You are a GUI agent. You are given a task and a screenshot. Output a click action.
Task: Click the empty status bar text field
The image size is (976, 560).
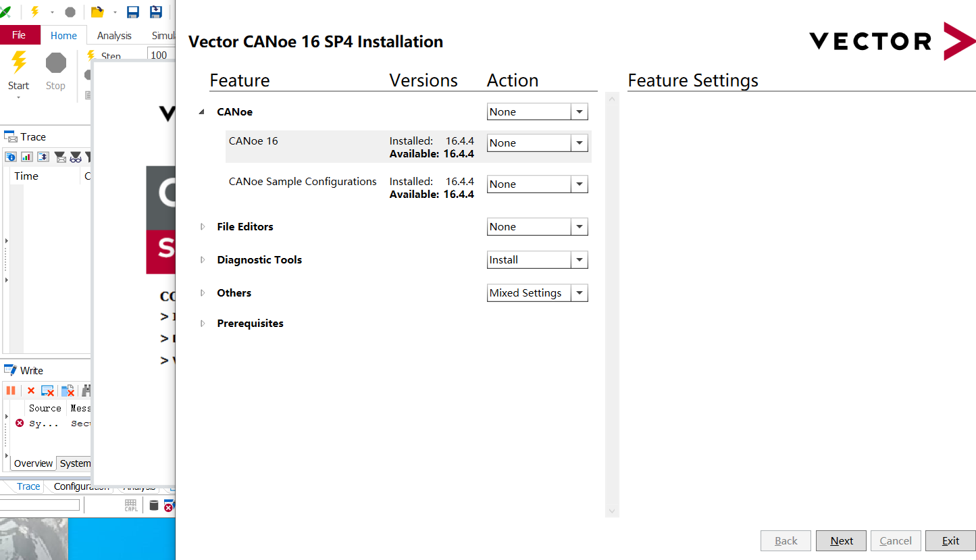point(40,505)
